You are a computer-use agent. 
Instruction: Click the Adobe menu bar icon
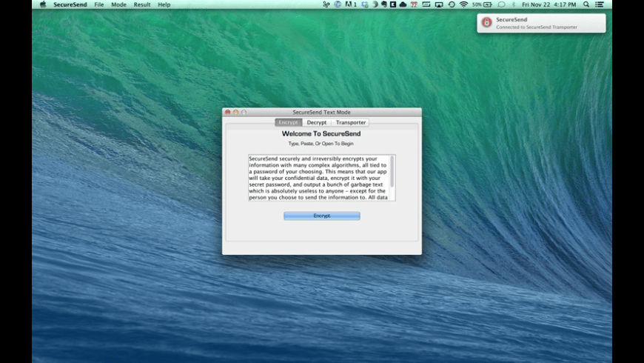(350, 4)
